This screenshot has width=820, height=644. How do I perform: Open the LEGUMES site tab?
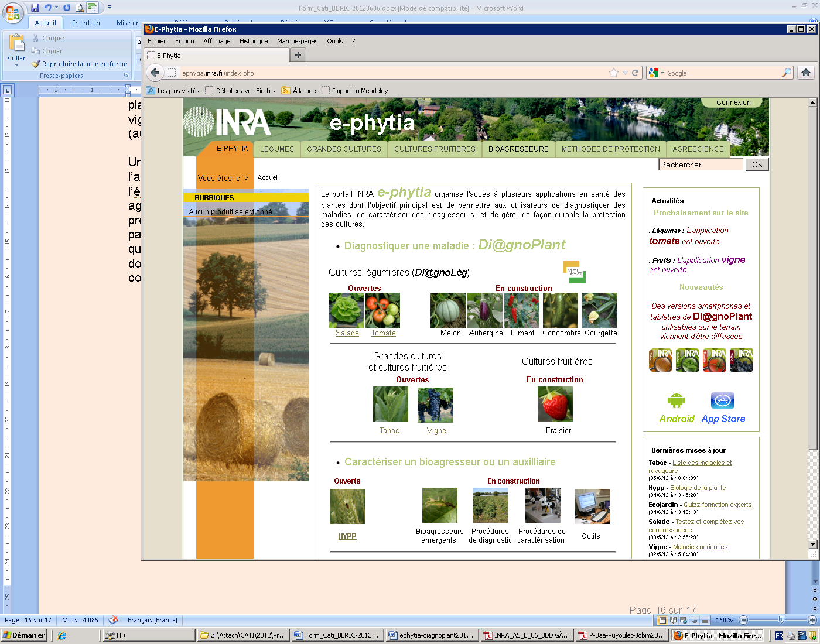click(x=277, y=149)
